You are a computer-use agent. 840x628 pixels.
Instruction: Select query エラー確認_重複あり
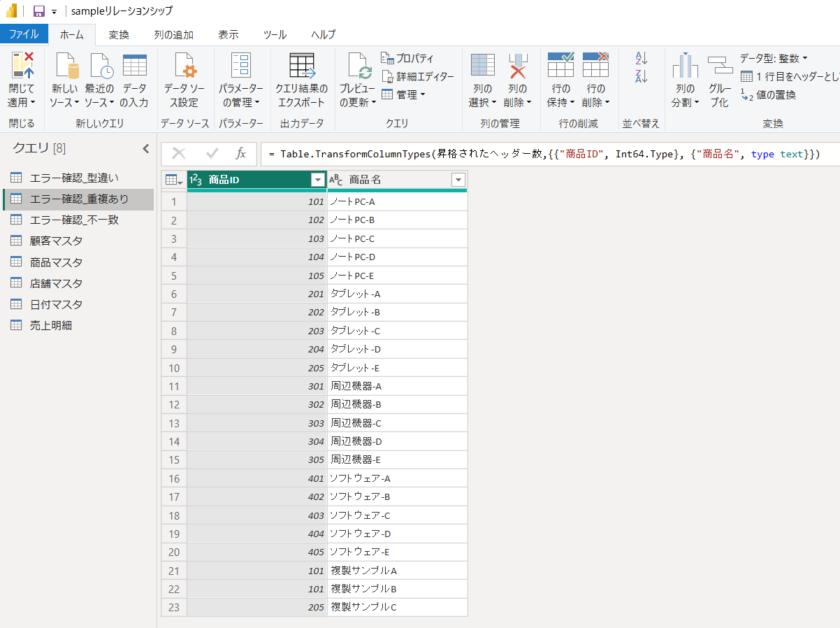(x=78, y=199)
